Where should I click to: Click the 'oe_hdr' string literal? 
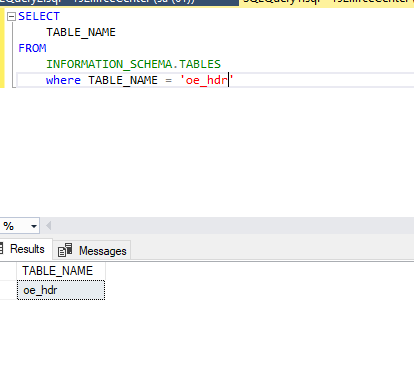(207, 80)
